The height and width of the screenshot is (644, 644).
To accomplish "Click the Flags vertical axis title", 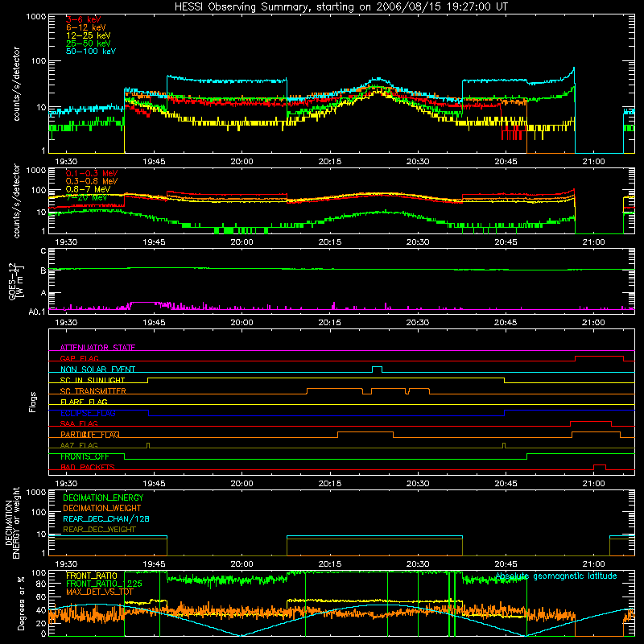I will [x=33, y=402].
